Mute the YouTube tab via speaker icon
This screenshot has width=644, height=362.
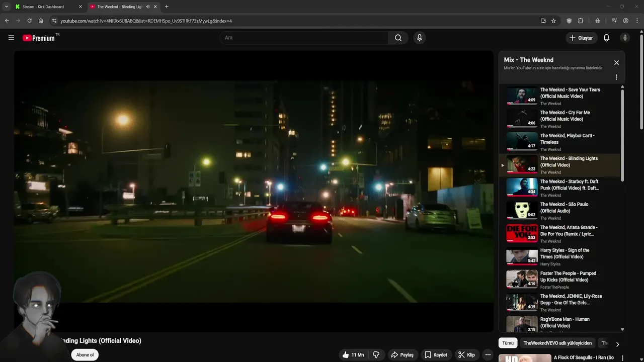(x=147, y=7)
